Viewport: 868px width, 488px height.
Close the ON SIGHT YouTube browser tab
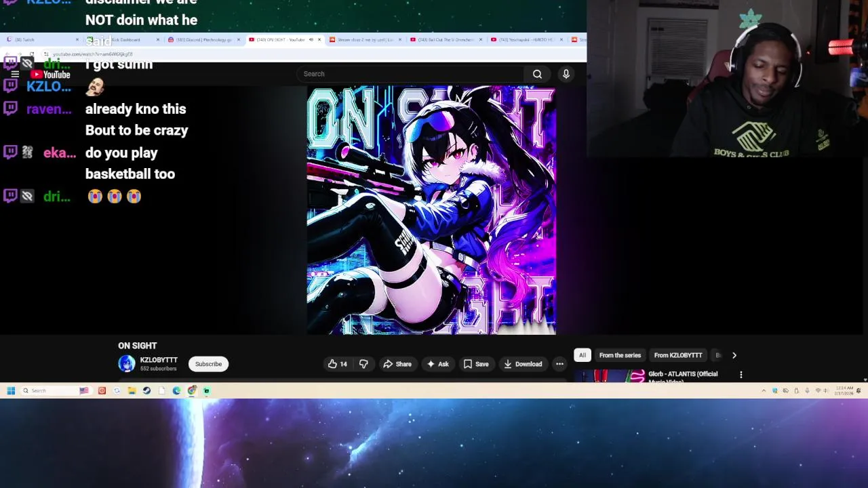coord(319,39)
